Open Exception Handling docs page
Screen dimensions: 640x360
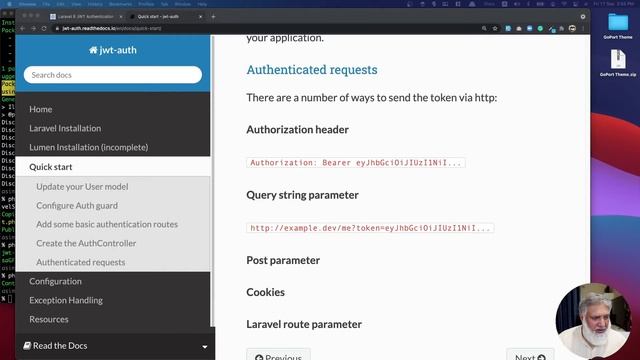(66, 300)
